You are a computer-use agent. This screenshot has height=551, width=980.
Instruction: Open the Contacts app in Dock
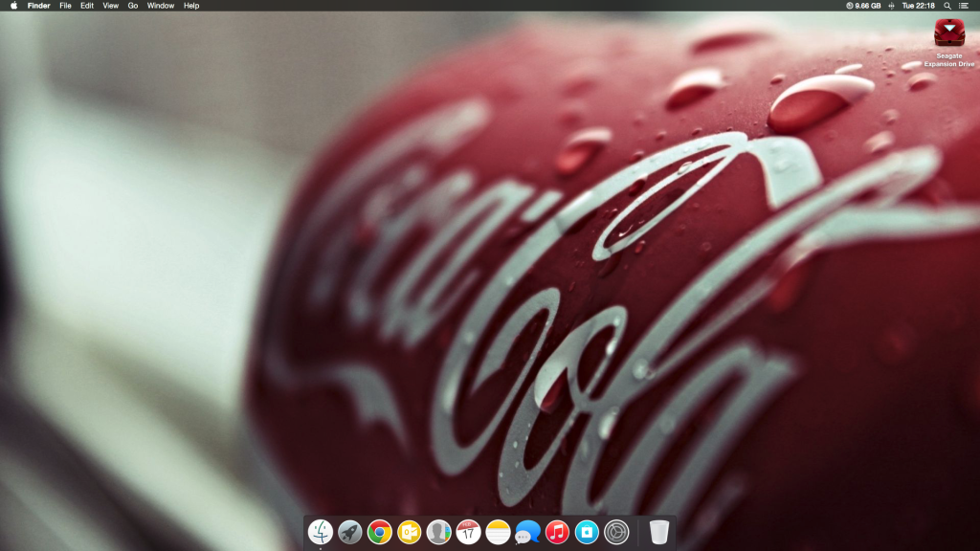tap(438, 532)
